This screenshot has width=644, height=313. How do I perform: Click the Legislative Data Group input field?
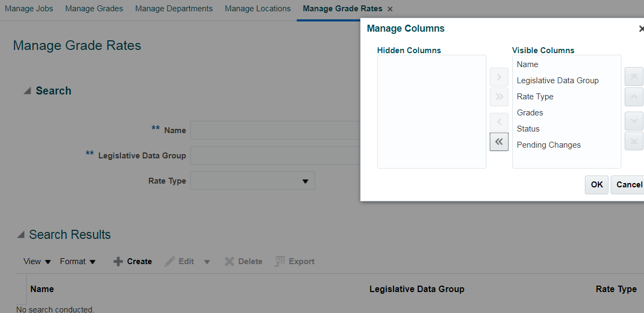pos(275,156)
